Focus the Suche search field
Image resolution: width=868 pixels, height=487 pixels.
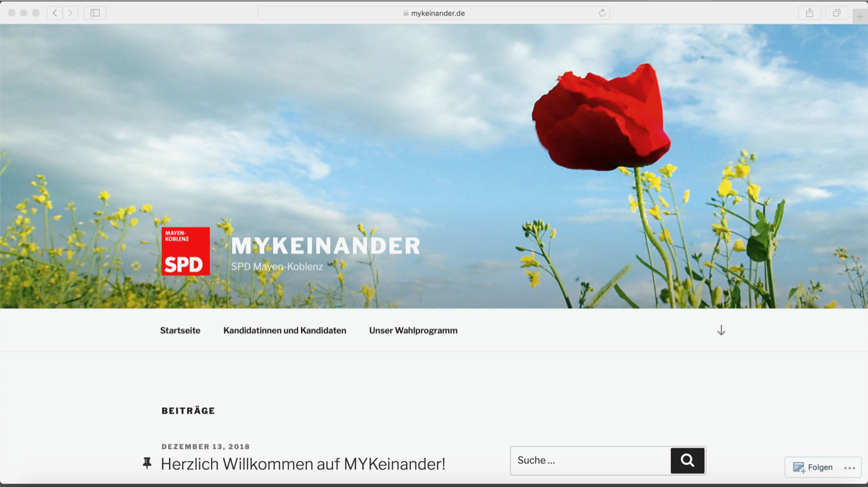point(591,461)
